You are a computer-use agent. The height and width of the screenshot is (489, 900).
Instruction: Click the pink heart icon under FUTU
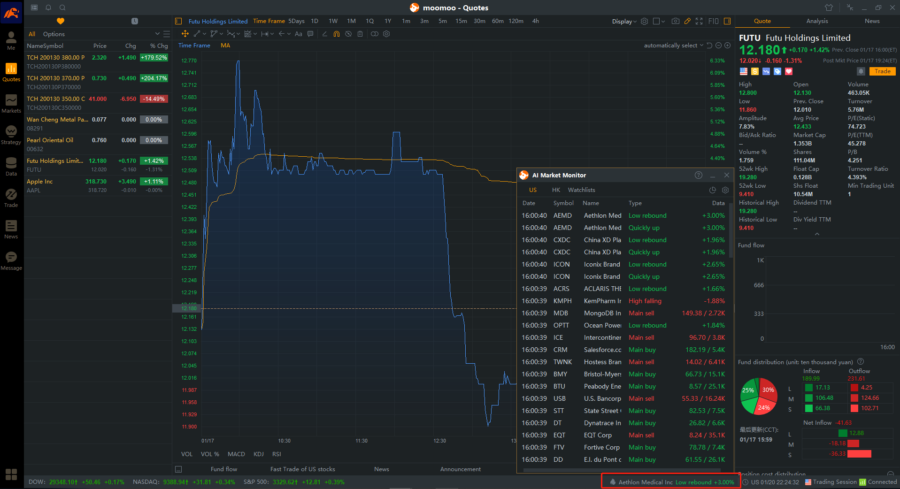(x=789, y=71)
